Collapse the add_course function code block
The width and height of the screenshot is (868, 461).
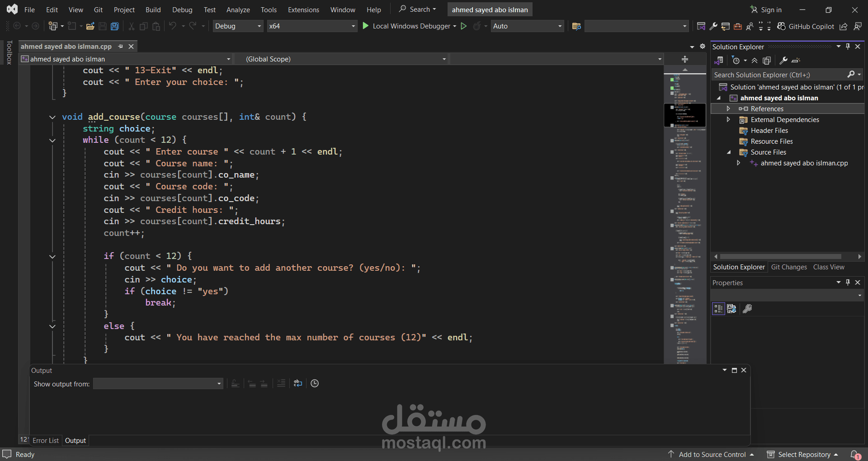52,118
